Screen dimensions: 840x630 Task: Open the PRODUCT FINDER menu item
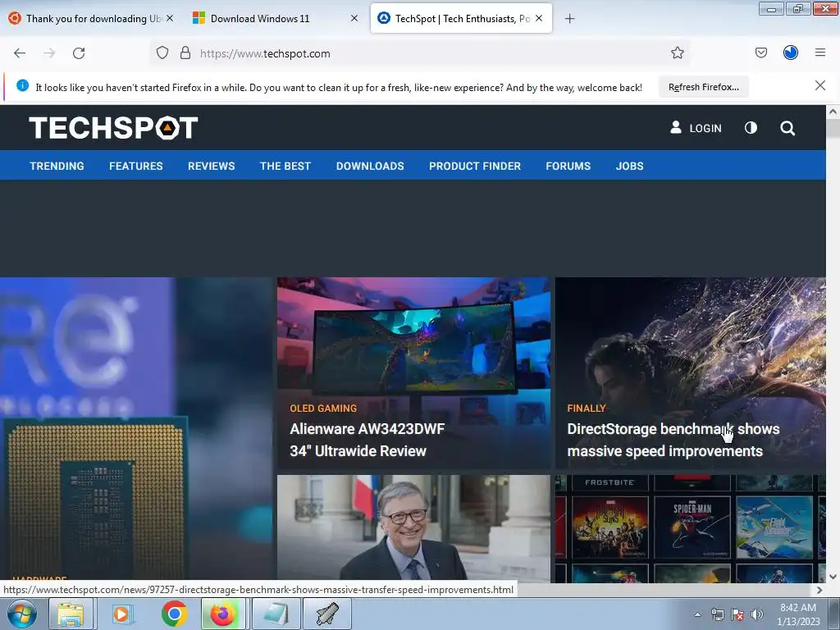pos(475,166)
